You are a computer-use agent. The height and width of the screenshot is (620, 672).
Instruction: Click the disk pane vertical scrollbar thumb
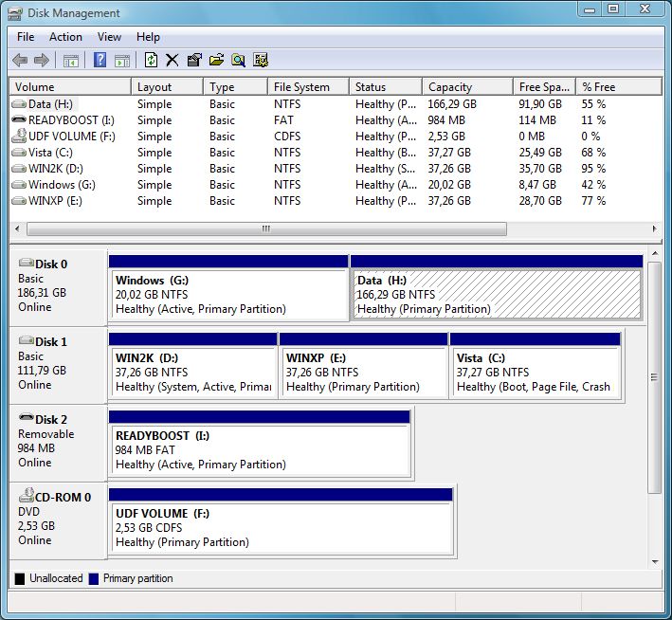tap(654, 377)
